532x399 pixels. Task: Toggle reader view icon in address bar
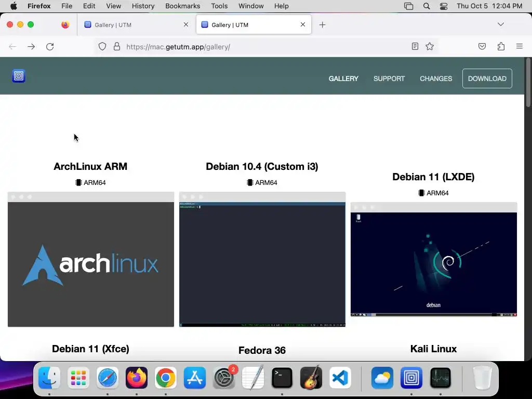coord(415,46)
